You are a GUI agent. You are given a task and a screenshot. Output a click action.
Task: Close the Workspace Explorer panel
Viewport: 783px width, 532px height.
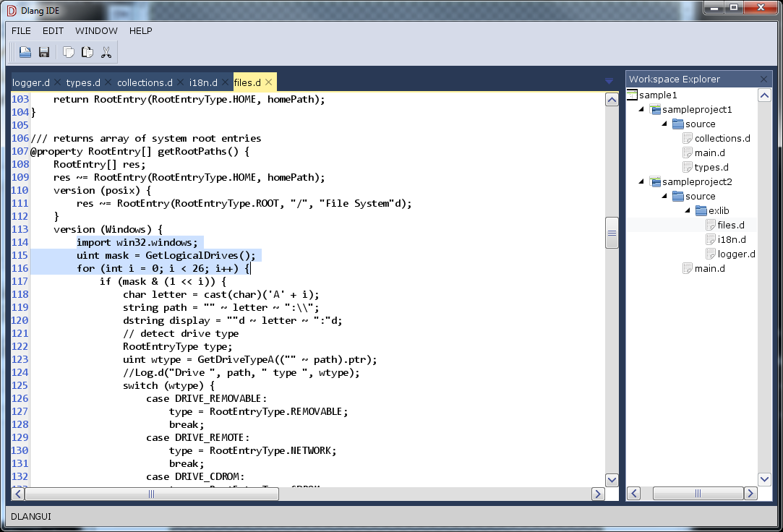(x=764, y=79)
